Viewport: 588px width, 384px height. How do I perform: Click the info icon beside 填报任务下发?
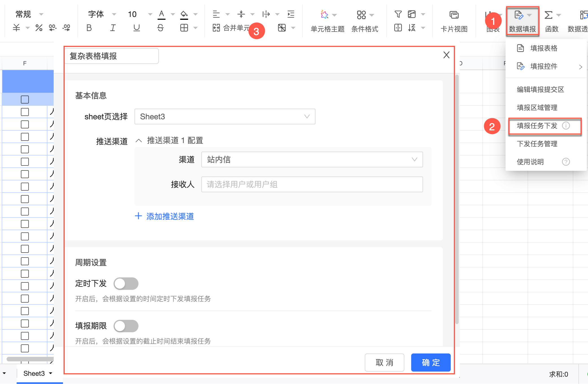click(x=566, y=126)
